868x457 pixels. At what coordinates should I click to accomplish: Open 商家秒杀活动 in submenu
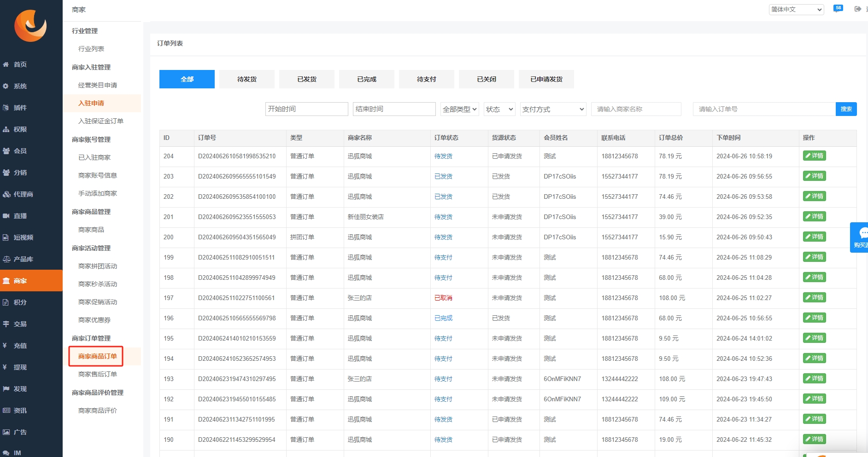click(x=98, y=284)
